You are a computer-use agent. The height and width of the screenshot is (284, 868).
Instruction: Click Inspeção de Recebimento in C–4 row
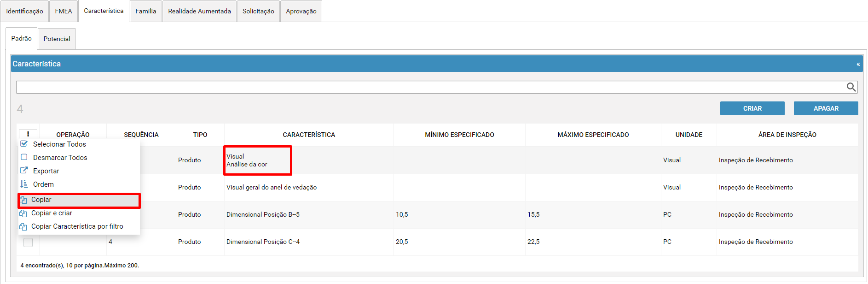[x=756, y=242]
